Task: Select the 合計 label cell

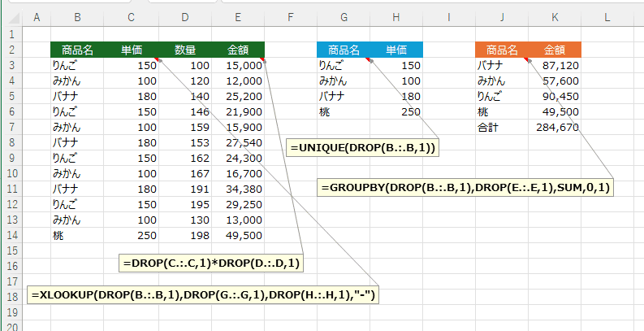Action: (x=502, y=128)
